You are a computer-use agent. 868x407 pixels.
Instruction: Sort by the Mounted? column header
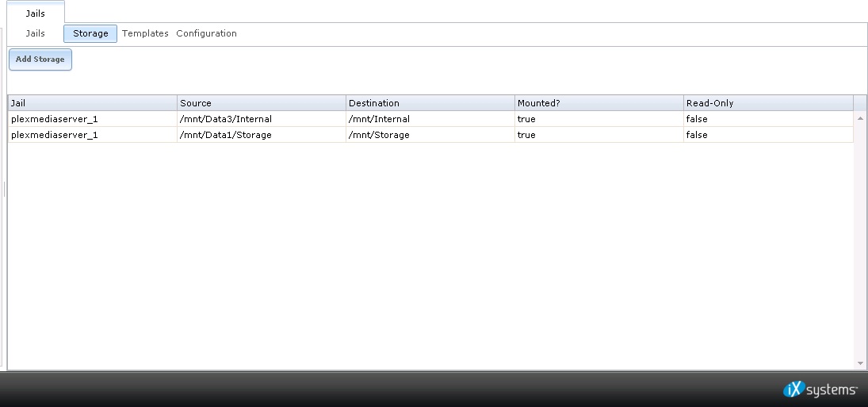(x=599, y=103)
